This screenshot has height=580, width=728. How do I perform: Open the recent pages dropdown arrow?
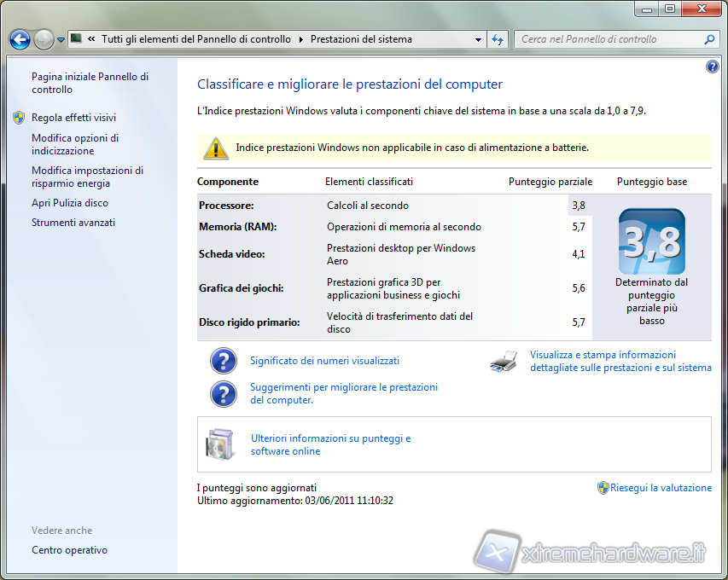[x=61, y=40]
